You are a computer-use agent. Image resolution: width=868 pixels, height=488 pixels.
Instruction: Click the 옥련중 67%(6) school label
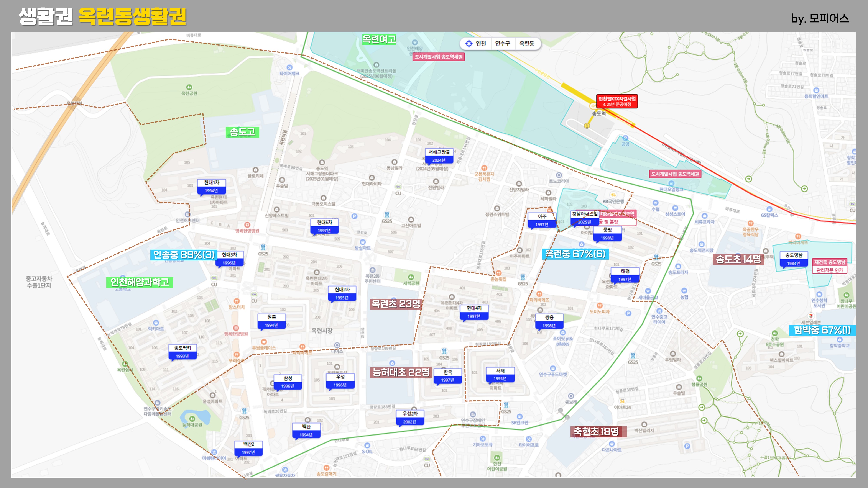(x=575, y=254)
